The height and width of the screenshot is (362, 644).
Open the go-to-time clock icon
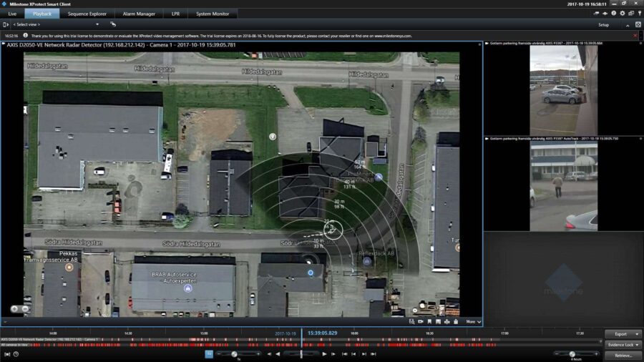tap(16, 354)
